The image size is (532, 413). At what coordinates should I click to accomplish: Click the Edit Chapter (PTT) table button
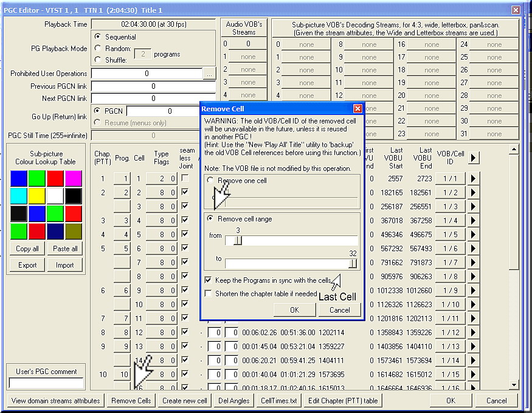pos(343,401)
